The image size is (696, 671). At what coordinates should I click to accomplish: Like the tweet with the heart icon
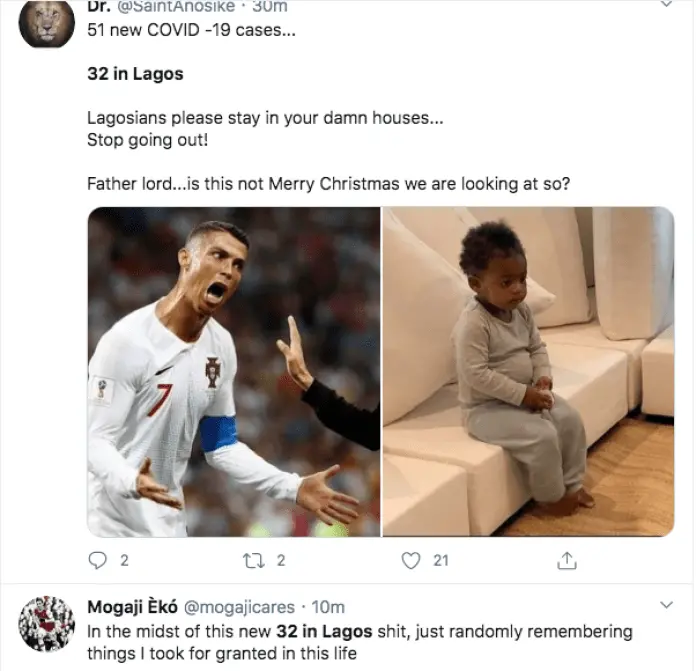pyautogui.click(x=411, y=560)
